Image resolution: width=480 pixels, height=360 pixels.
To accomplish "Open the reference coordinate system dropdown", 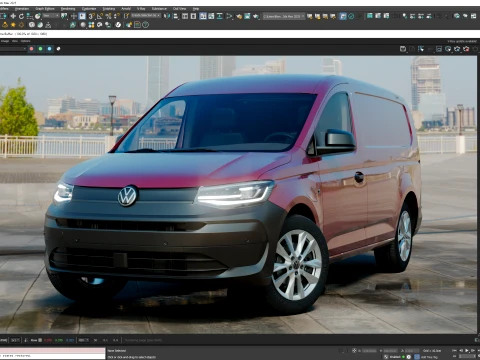I will [x=51, y=16].
